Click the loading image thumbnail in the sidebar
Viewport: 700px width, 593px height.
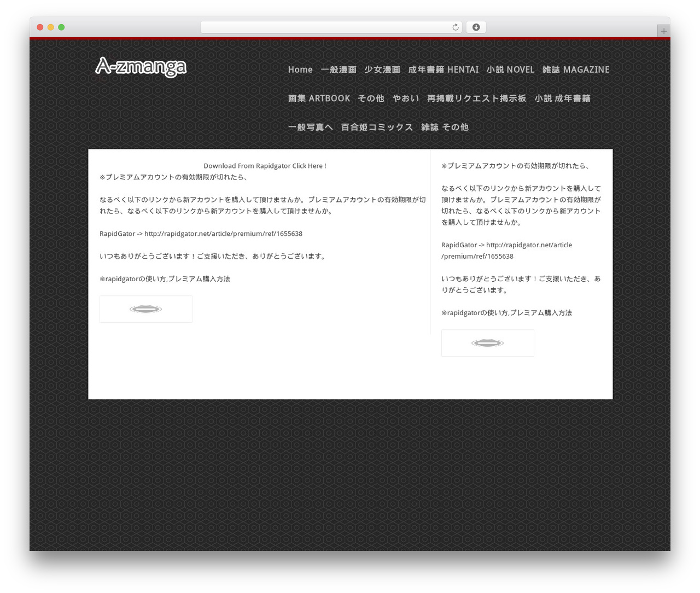coord(488,343)
